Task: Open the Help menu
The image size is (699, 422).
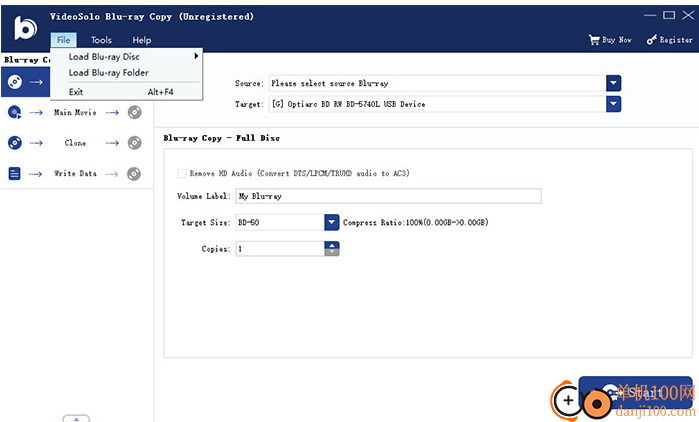Action: coord(142,40)
